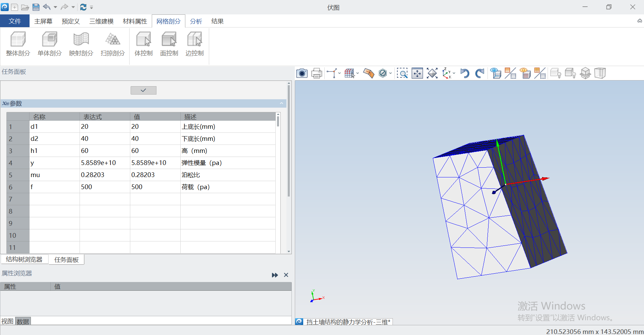Collapse the 参数 section header
This screenshot has height=335, width=644.
[x=281, y=103]
